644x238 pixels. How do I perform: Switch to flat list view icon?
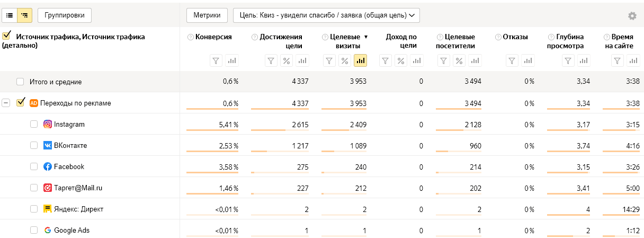[10, 15]
